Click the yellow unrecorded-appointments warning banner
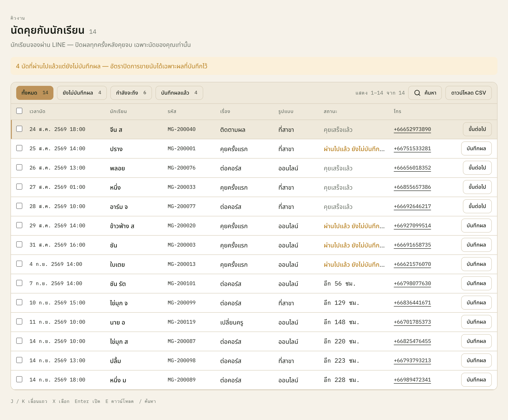Viewport: 508px width, 420px height. point(254,66)
